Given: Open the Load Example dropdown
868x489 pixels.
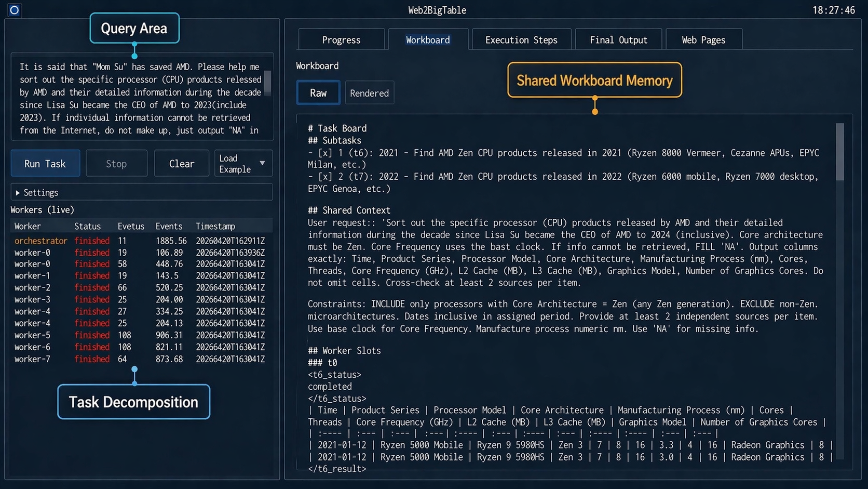Looking at the screenshot, I should (243, 164).
